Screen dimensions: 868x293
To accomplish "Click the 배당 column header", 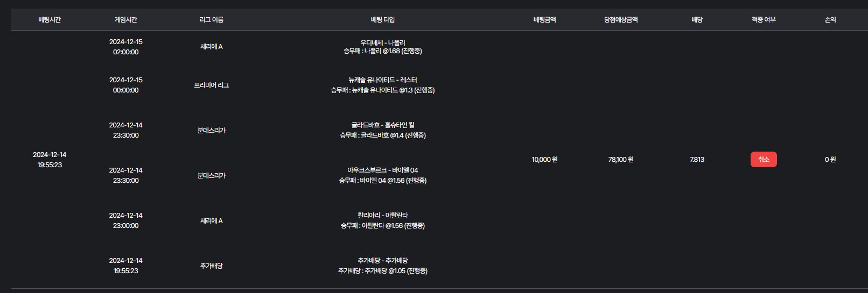I will (x=697, y=20).
